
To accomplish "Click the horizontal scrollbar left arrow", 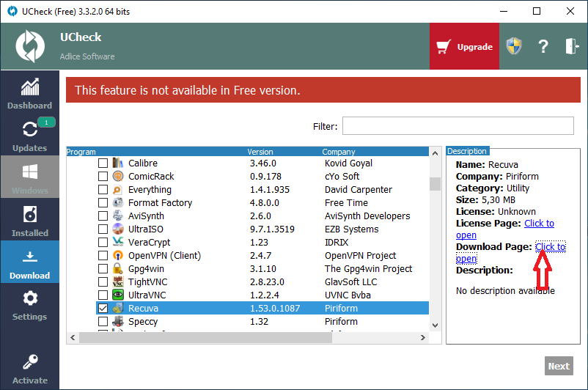I will coord(73,337).
